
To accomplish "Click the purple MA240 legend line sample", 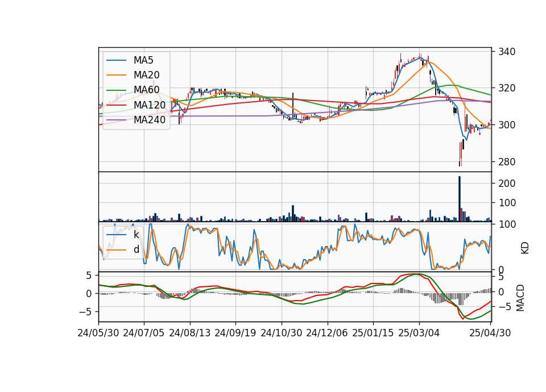I will click(116, 120).
